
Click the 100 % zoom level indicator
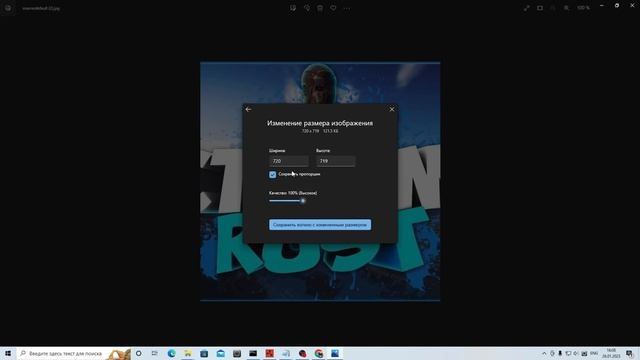click(584, 8)
